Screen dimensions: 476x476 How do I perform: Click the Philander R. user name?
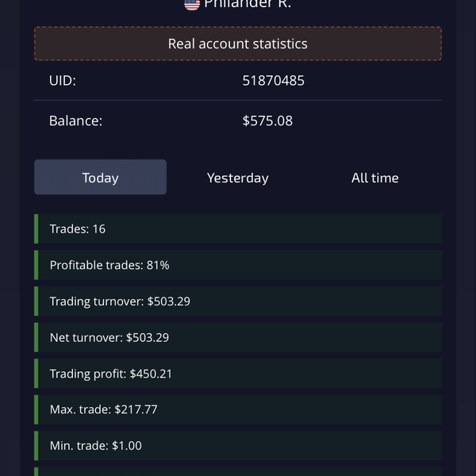coord(248,3)
